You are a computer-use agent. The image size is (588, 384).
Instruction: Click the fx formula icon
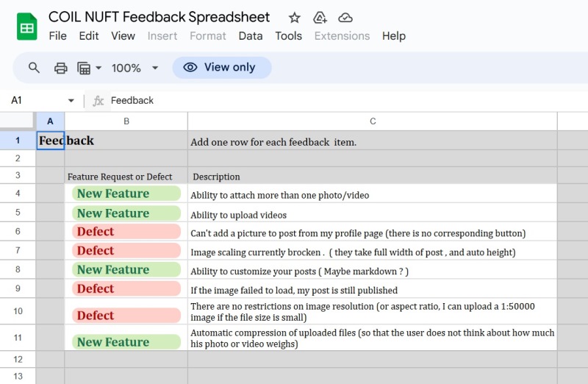tap(98, 101)
